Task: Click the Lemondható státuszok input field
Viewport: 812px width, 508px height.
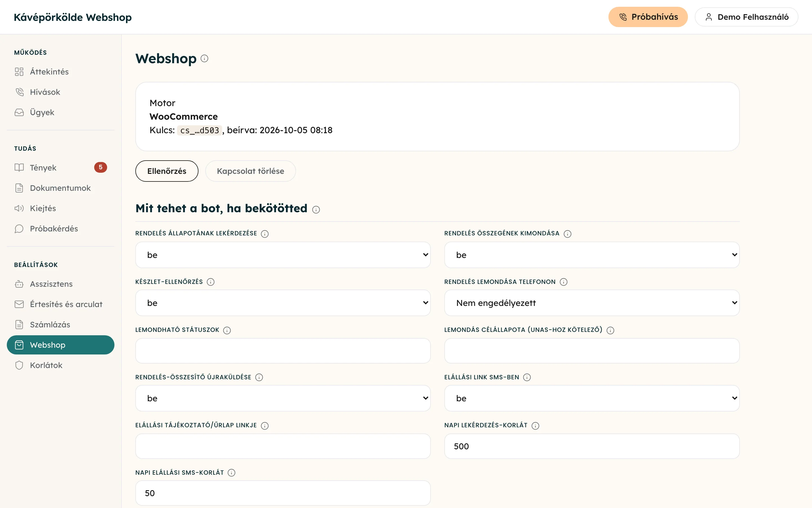Action: pos(283,351)
